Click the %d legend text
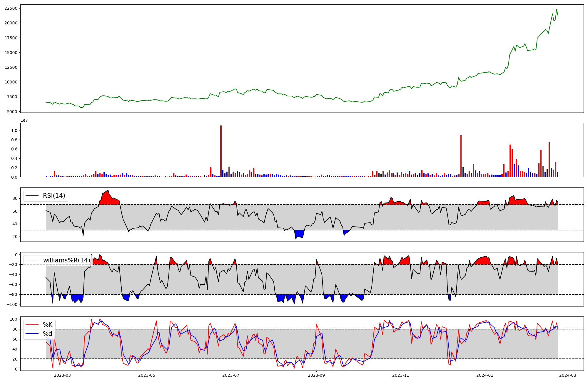 point(48,334)
